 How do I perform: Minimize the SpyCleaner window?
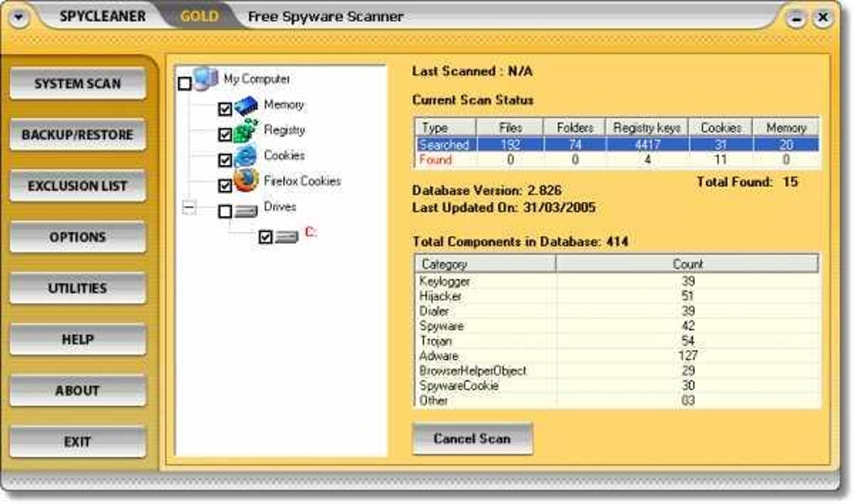click(795, 19)
